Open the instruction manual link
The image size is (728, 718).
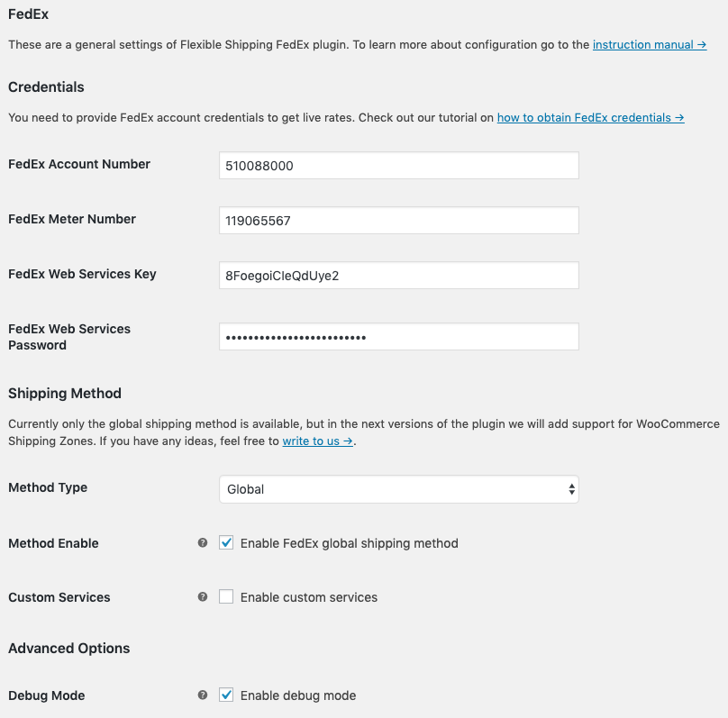click(649, 44)
